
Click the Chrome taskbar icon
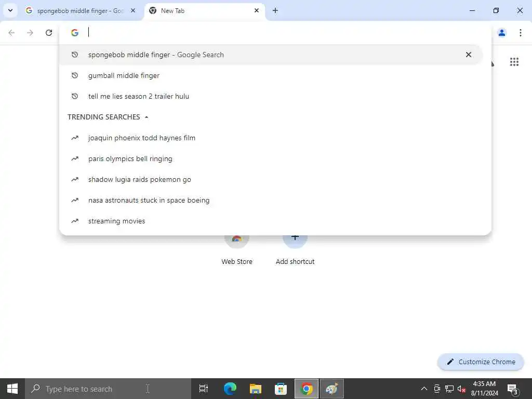[307, 389]
